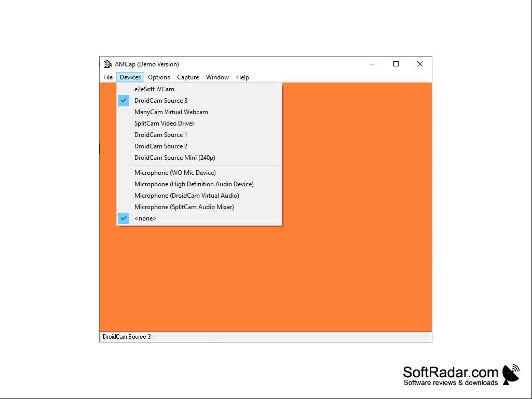Choose Microphone (SplitCam Audio Mixer)

pyautogui.click(x=199, y=207)
